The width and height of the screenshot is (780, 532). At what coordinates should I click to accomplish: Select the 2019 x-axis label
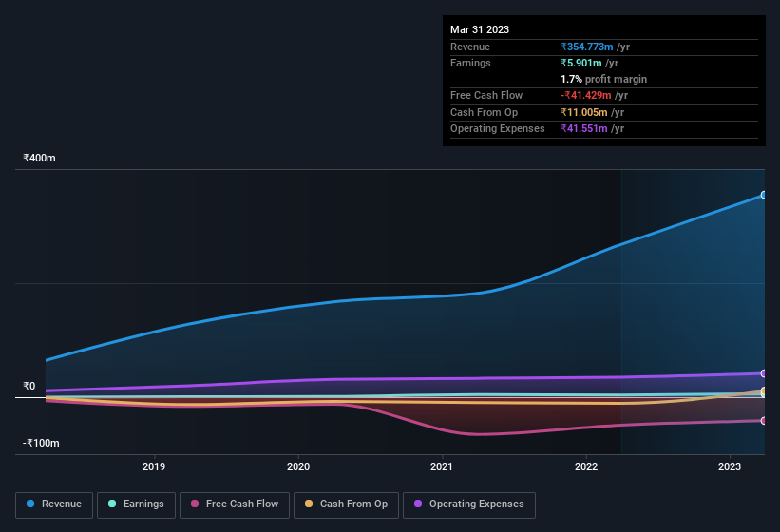[154, 466]
